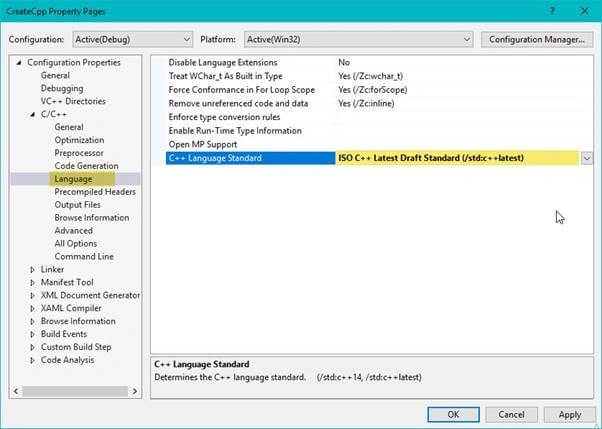Open the Preprocessor page
602x429 pixels.
pos(79,153)
